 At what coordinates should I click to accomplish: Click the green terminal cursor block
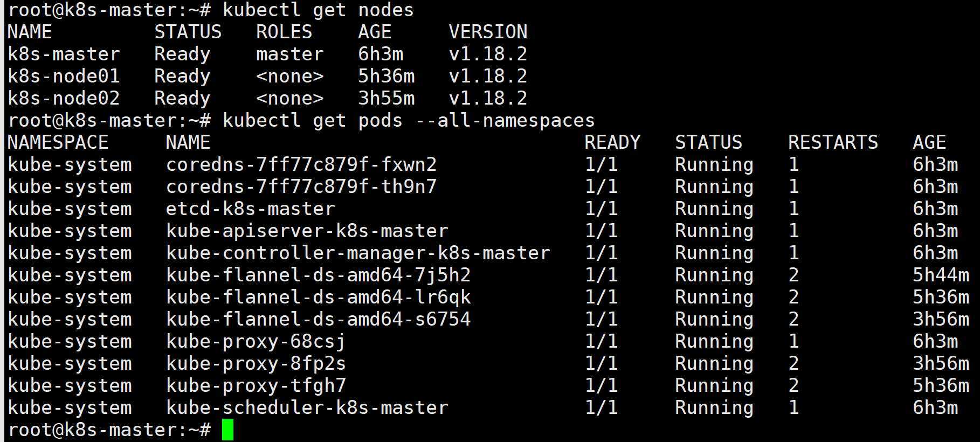[227, 430]
